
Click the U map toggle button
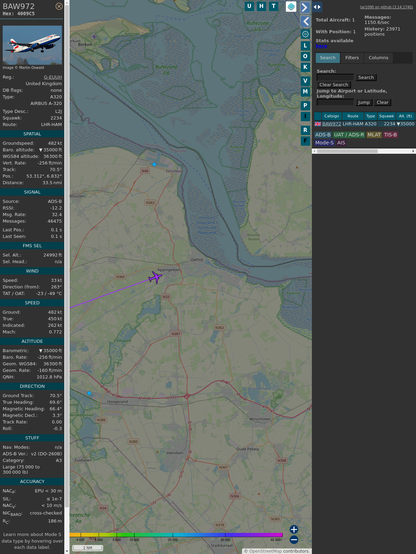249,6
